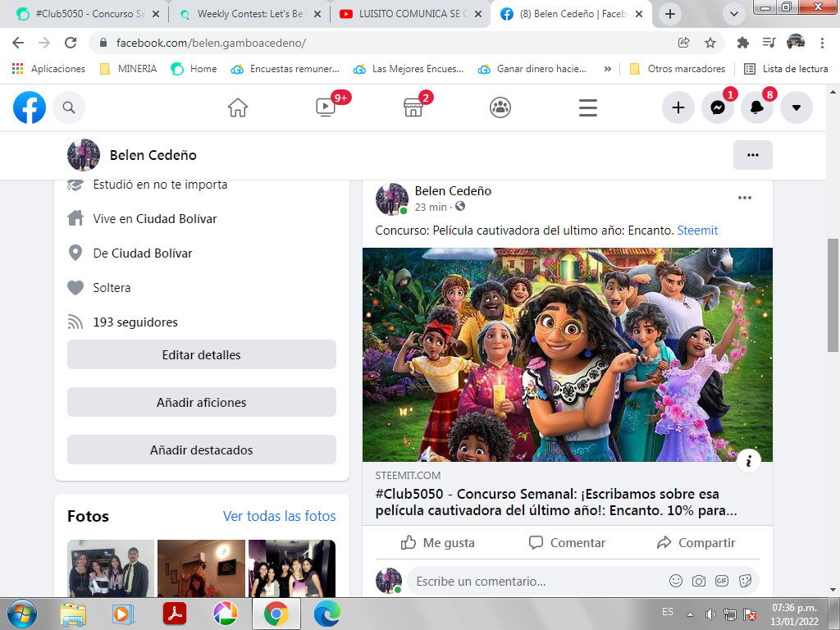Screen dimensions: 840x630
Task: Open the notifications bell
Action: click(757, 107)
